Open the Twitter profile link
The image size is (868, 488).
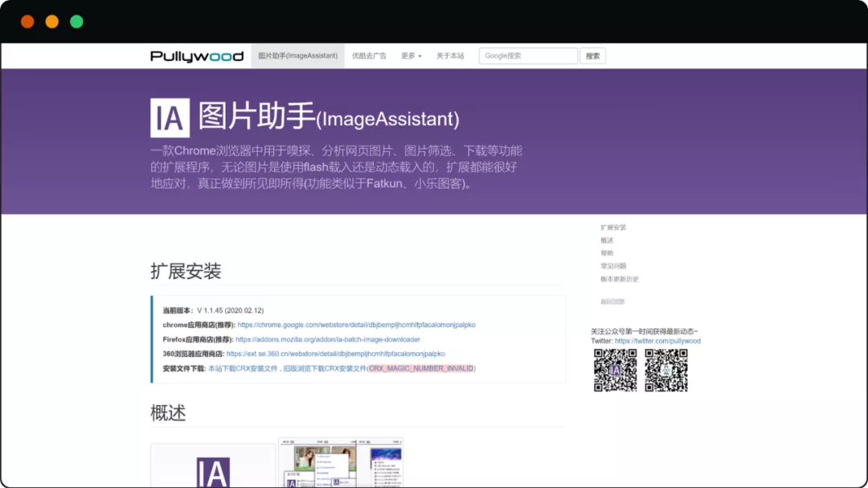click(657, 342)
